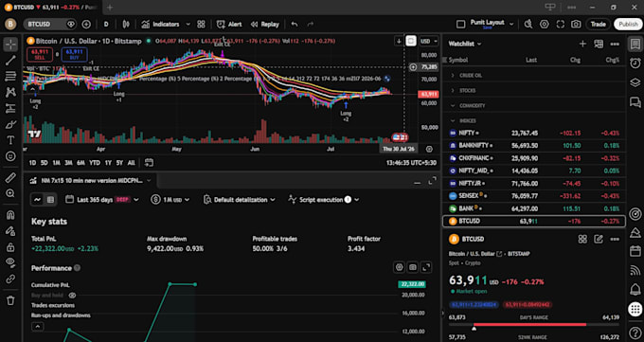Open the indicator templates grid icon

click(201, 25)
